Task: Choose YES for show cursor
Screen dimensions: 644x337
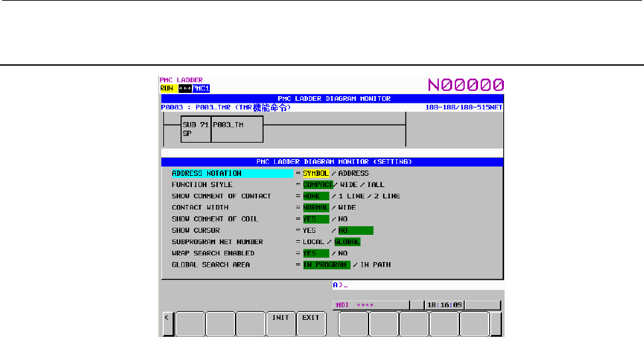Action: point(309,231)
